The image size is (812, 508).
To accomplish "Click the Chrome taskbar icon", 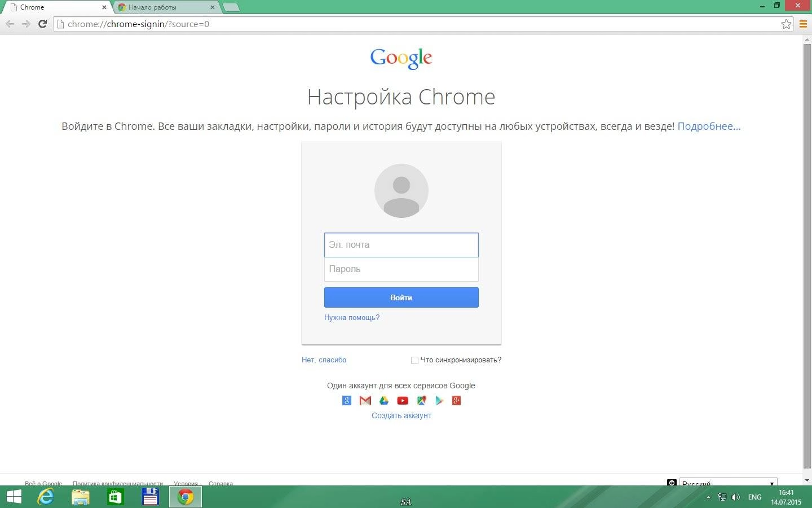I will click(186, 497).
